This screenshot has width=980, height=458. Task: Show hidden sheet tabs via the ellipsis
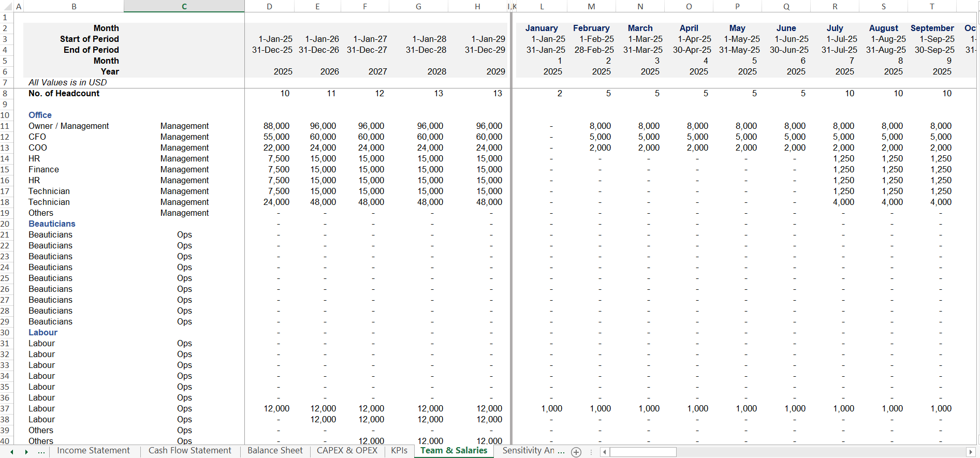click(41, 452)
